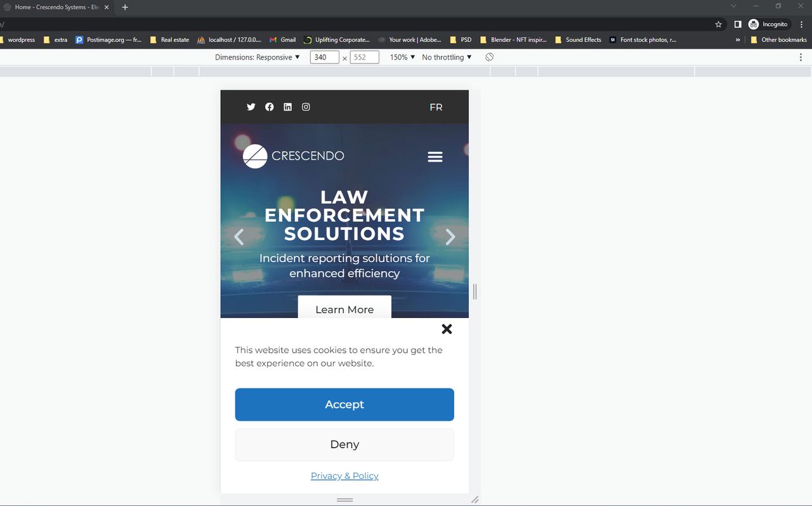Open the Incognito profile indicator
This screenshot has height=506, width=812.
pyautogui.click(x=768, y=24)
